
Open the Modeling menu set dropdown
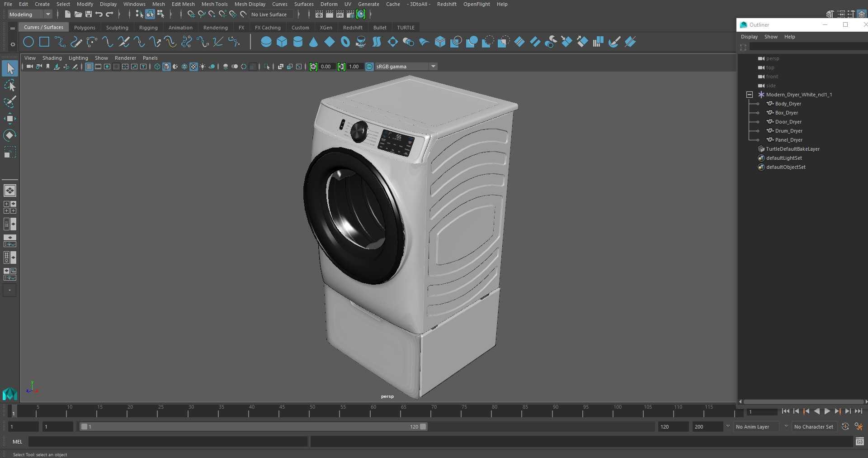pos(30,14)
